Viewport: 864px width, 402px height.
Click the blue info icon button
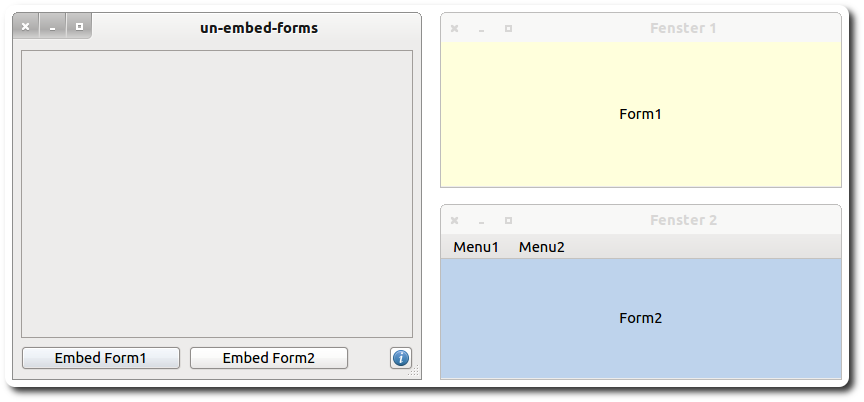pyautogui.click(x=401, y=358)
